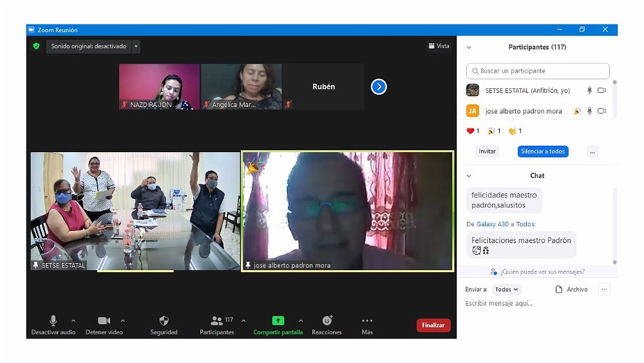Collapse the Chat panel chevron
The height and width of the screenshot is (363, 644).
coord(469,175)
